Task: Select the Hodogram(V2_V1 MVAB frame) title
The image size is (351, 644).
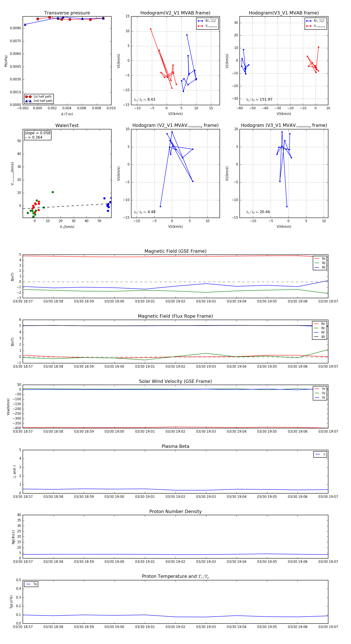Action: [x=175, y=13]
